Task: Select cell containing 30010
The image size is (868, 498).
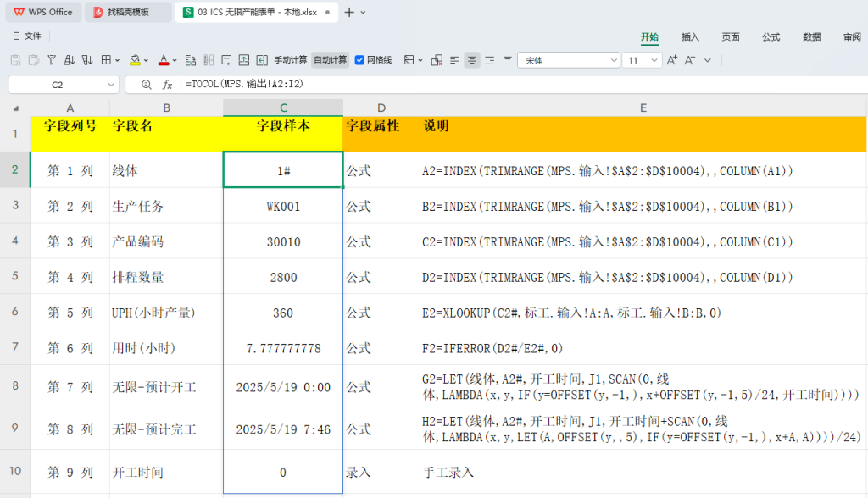Action: 283,241
